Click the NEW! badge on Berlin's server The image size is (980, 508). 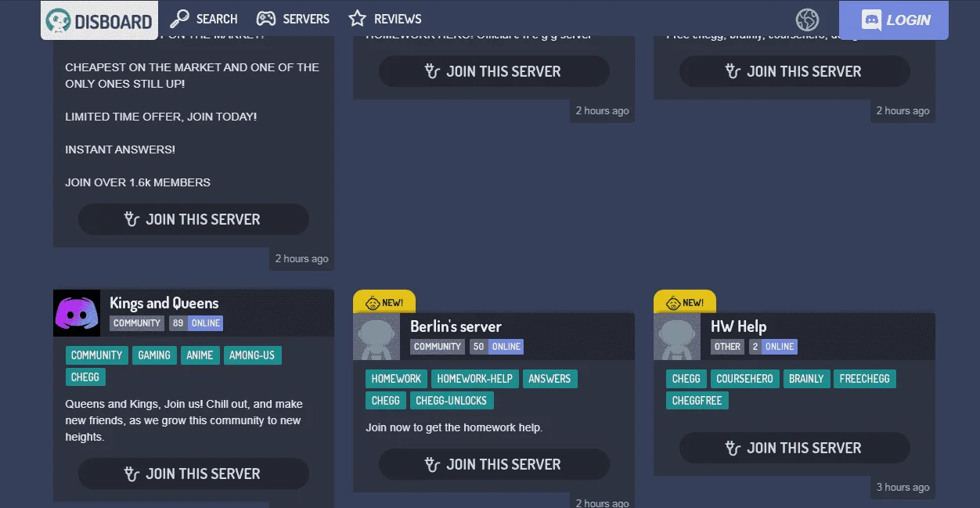(x=384, y=302)
